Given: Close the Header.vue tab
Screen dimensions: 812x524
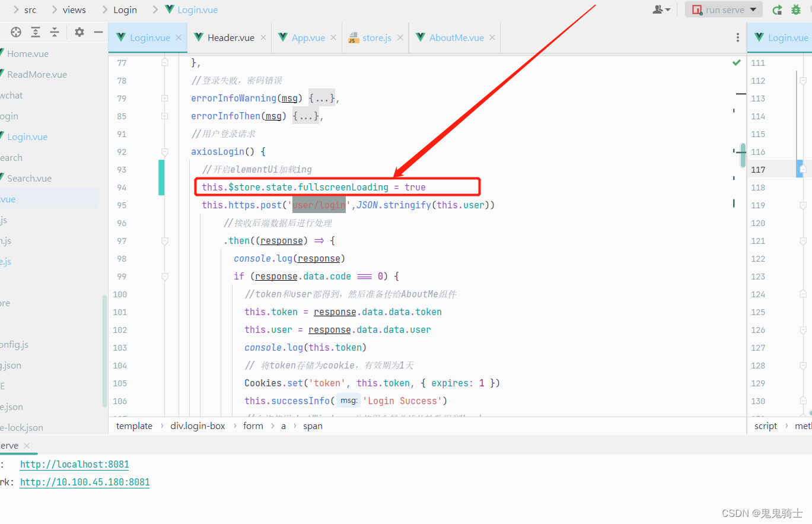Looking at the screenshot, I should tap(263, 37).
